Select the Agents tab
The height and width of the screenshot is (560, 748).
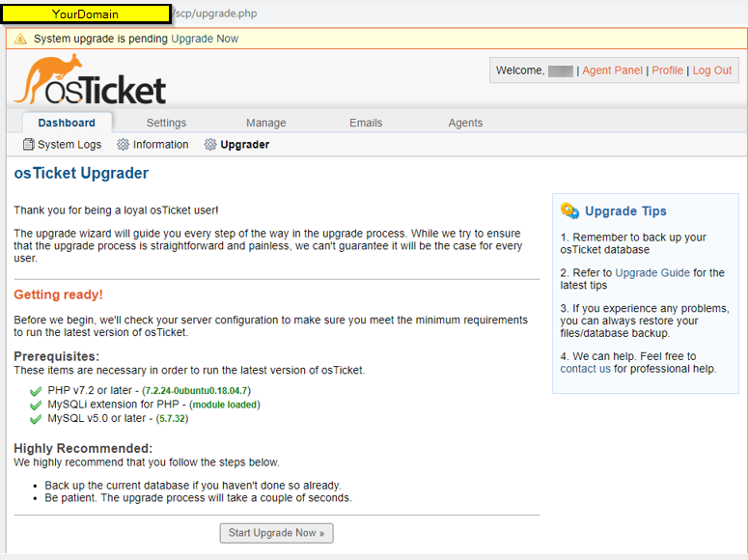[x=465, y=123]
